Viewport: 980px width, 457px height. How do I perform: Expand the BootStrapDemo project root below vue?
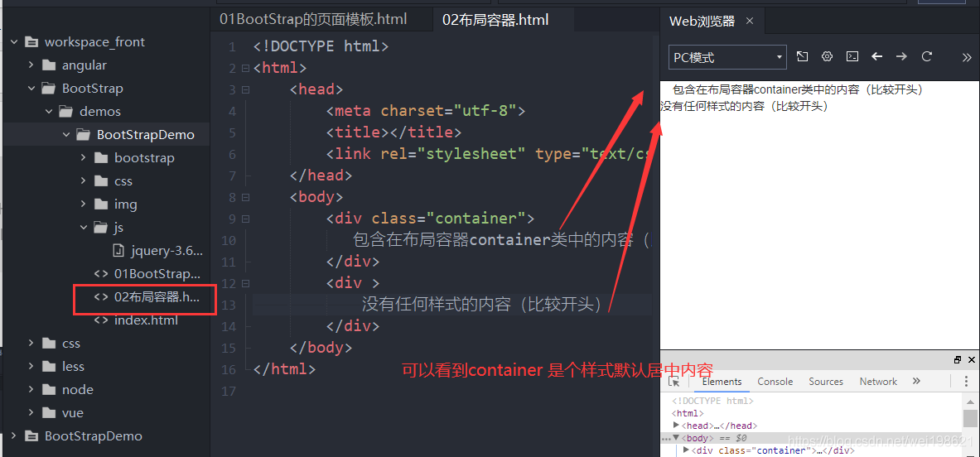[x=13, y=435]
